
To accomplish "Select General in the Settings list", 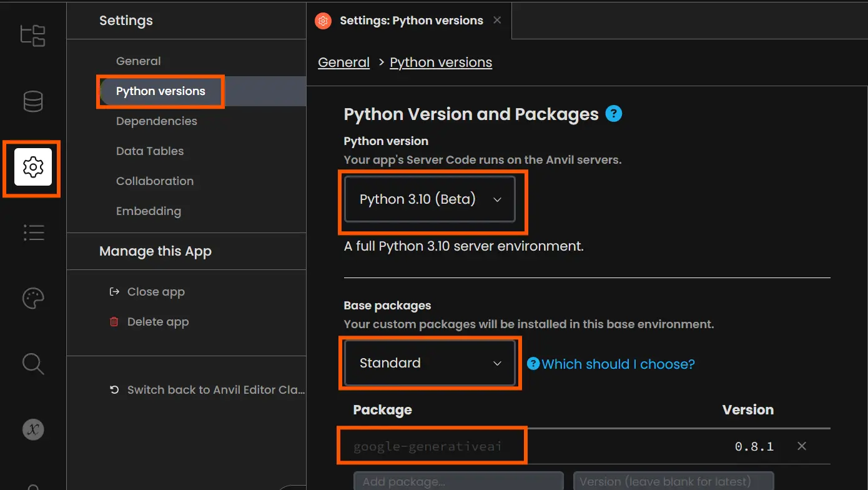I will (139, 61).
